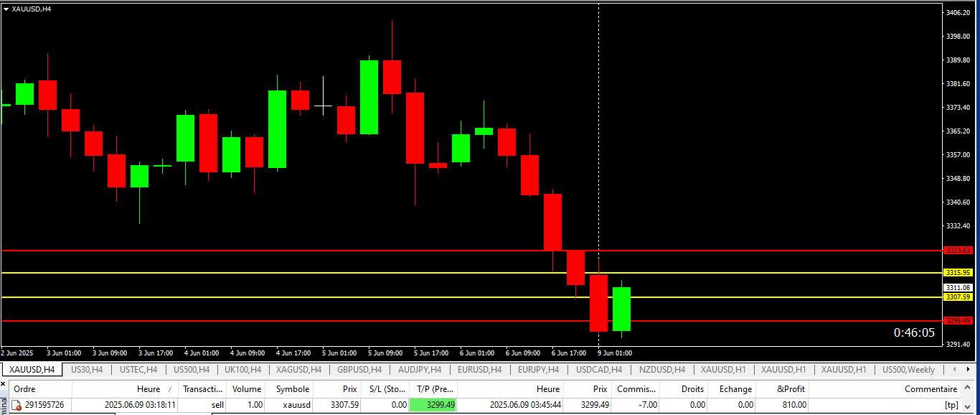Switch to the US30,H4 chart tab
Screen dimensions: 980x415
87,370
